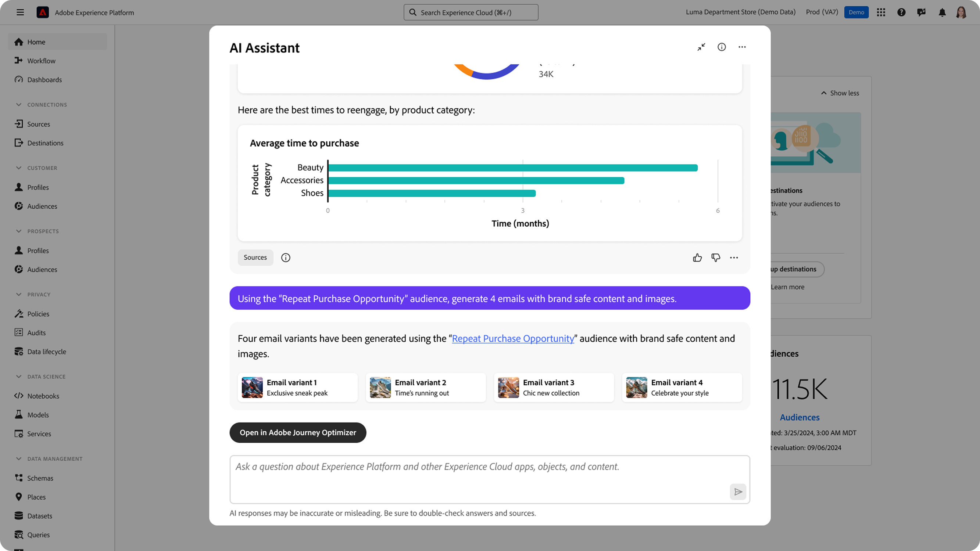The width and height of the screenshot is (980, 551).
Task: Minimize the AI Assistant panel
Action: [701, 47]
